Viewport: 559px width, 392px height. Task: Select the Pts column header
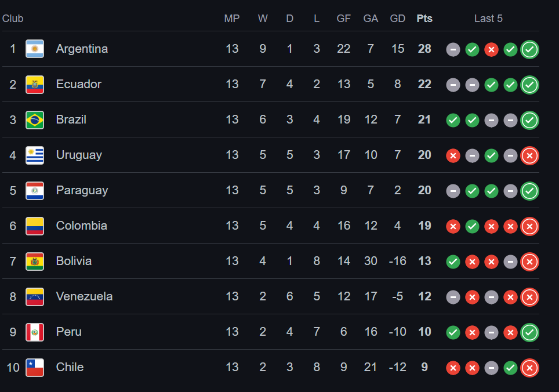click(424, 19)
